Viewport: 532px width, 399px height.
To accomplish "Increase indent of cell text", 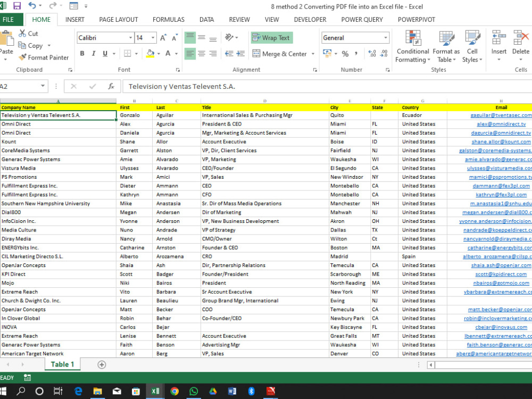I will [x=240, y=53].
